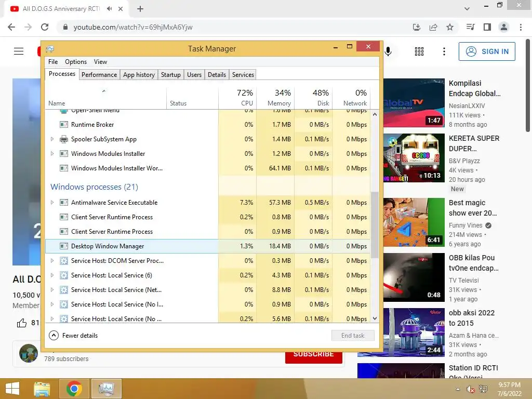Go back in Chrome
The height and width of the screenshot is (399, 532).
[11, 27]
